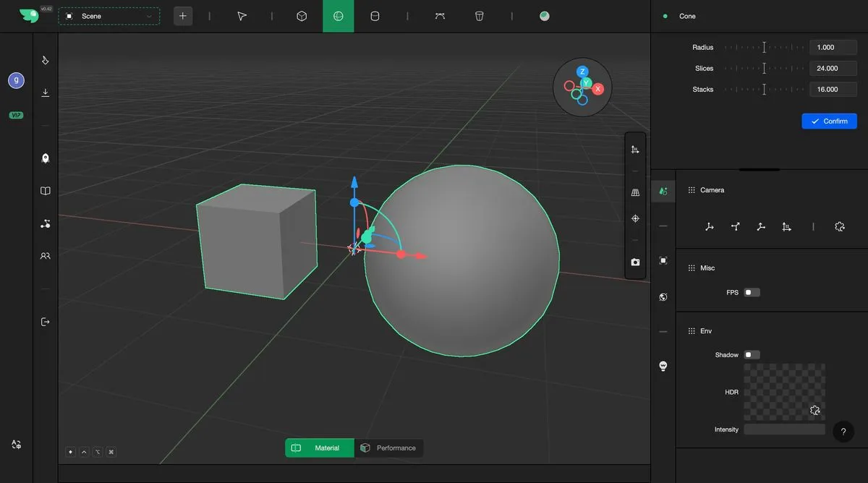Click the lightbulb icon in side panel
This screenshot has height=483, width=868.
click(663, 367)
